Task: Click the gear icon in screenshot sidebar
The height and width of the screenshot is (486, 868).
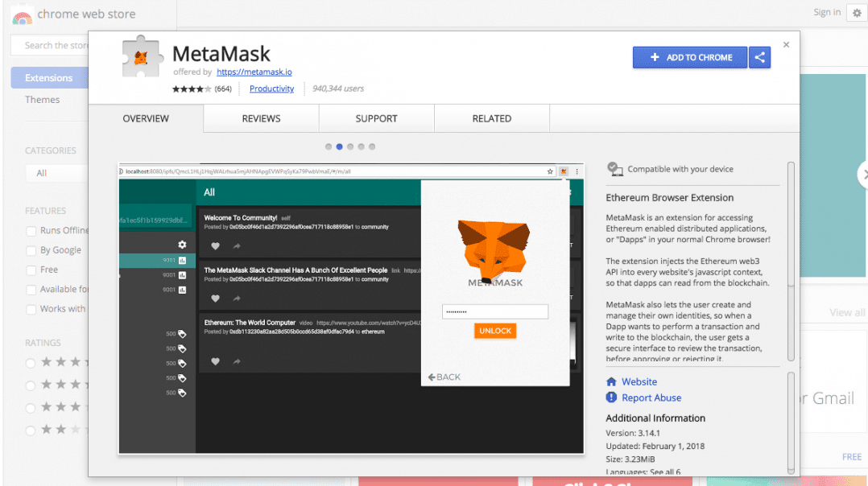Action: 182,245
